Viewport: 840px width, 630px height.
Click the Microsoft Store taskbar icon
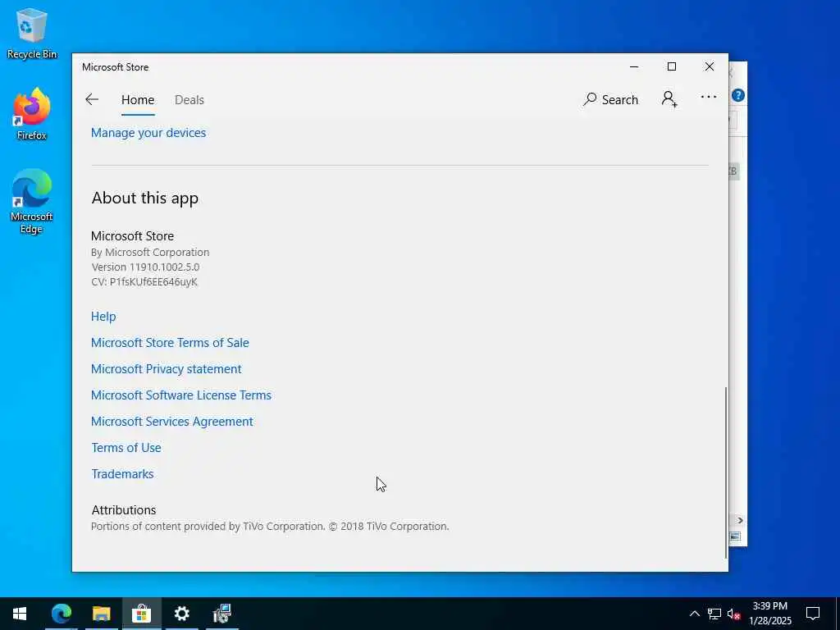(x=141, y=614)
